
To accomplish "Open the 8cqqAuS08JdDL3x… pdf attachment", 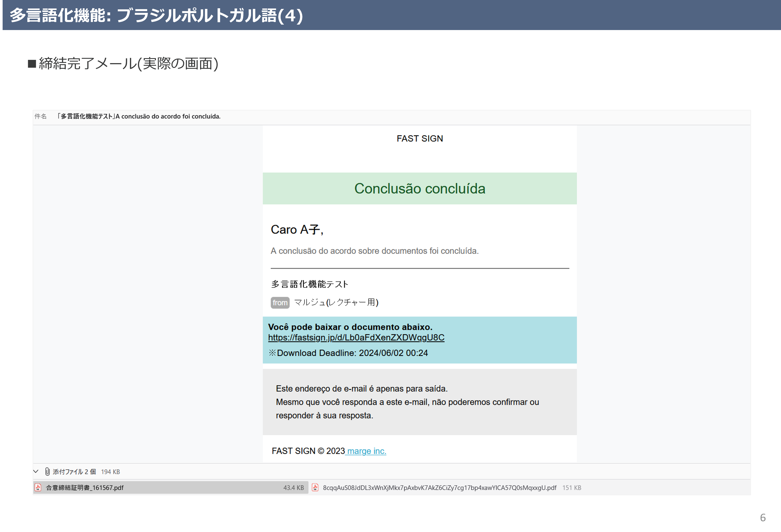I will coord(439,488).
